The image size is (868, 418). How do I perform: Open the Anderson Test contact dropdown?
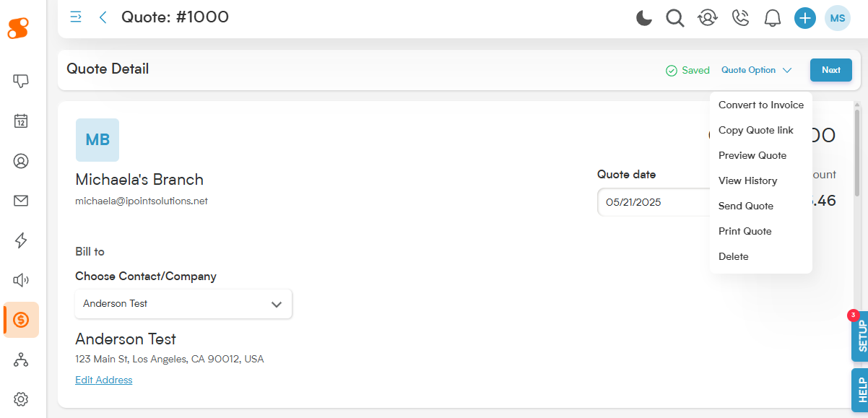click(183, 304)
